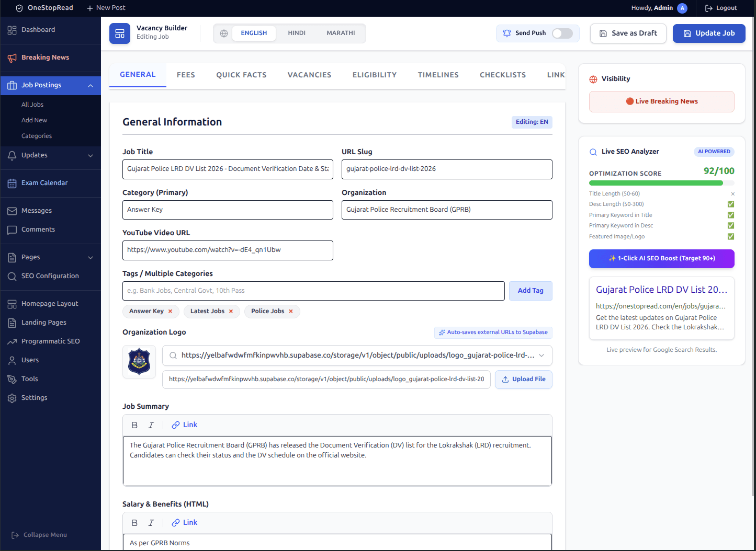Click the URL Slug input field

pos(447,169)
